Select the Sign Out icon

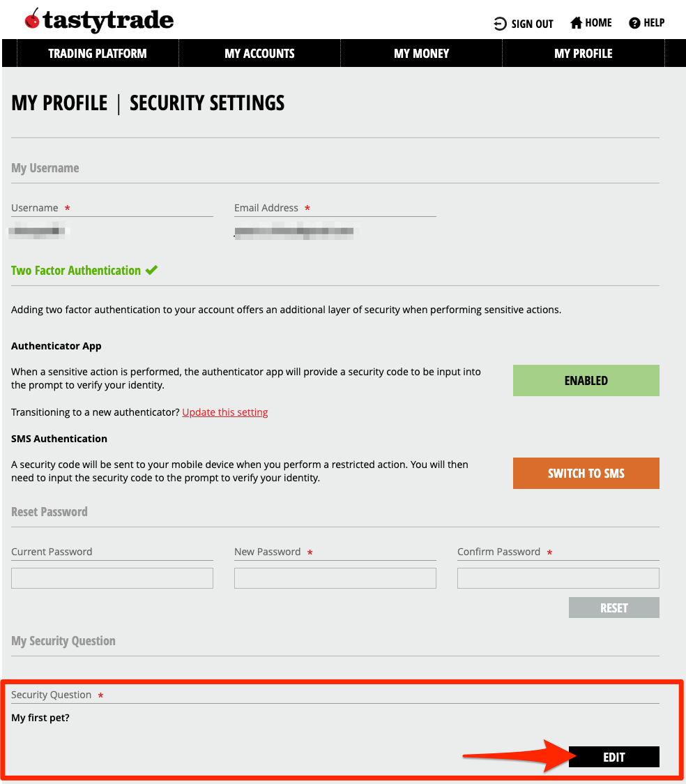499,23
